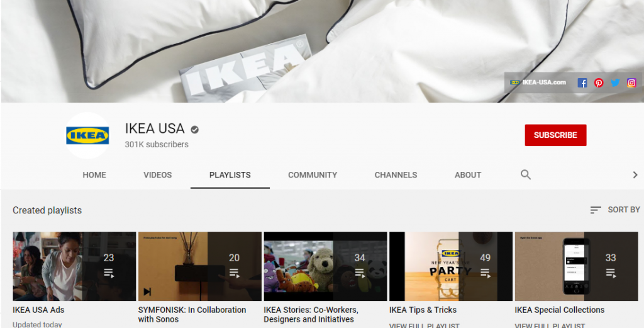Visit the IKEA-USA.com banner link
Screen dimensions: 644x328
(538, 82)
